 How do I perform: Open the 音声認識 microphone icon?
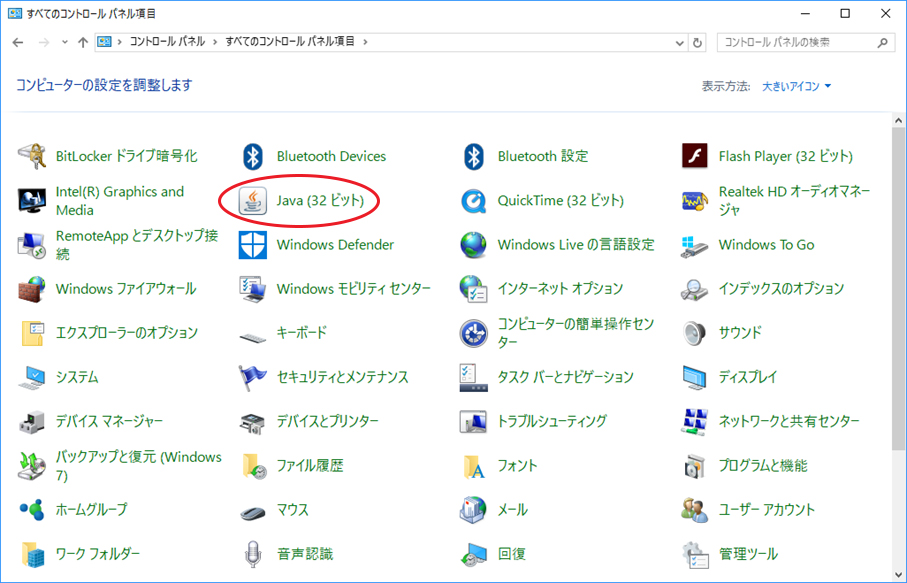253,554
